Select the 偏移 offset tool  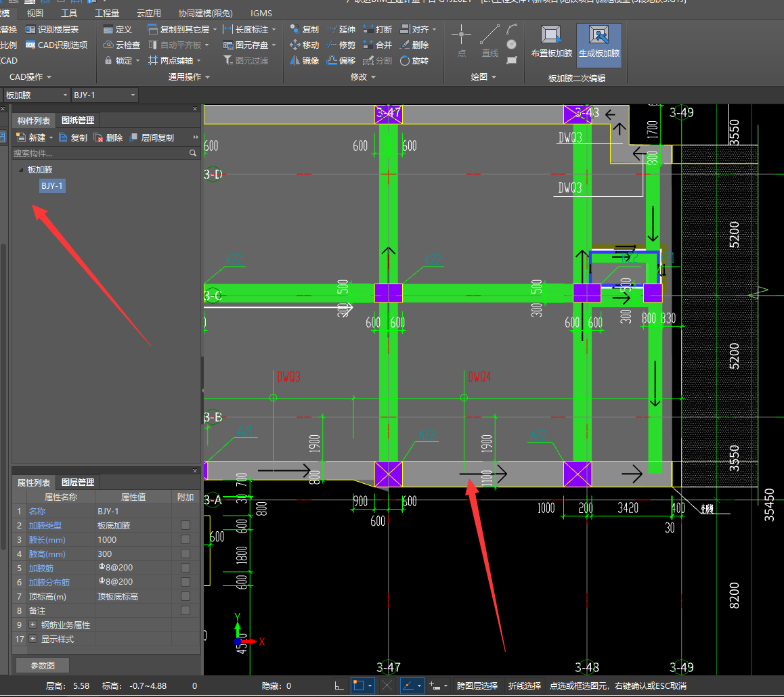341,60
